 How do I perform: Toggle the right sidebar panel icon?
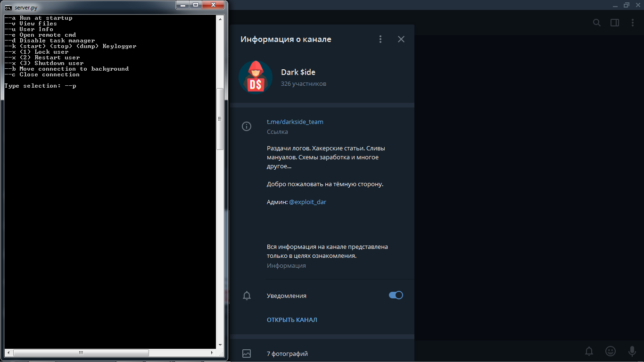tap(614, 23)
